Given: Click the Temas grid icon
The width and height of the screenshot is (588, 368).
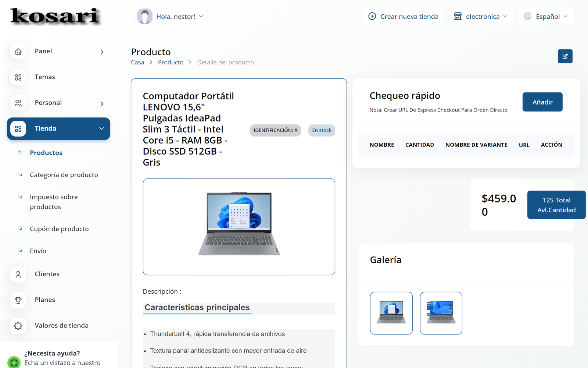Looking at the screenshot, I should 18,77.
